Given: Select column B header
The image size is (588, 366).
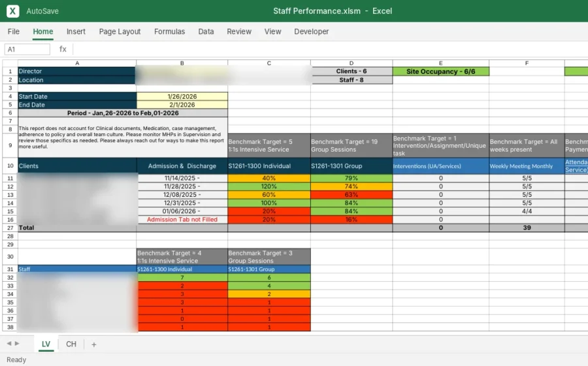Looking at the screenshot, I should (182, 63).
